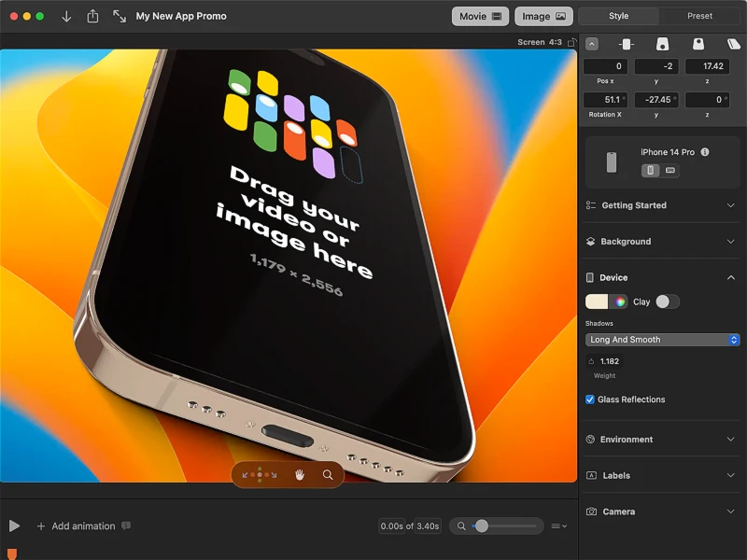Click the iPhone 14 Pro device thumbnail
This screenshot has height=560, width=747.
pyautogui.click(x=612, y=162)
